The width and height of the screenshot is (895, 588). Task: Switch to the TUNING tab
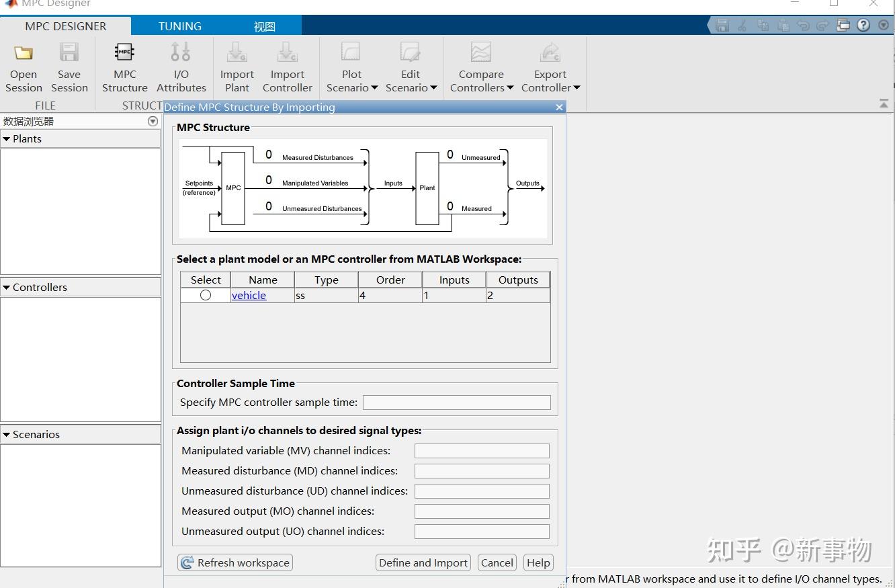point(179,26)
